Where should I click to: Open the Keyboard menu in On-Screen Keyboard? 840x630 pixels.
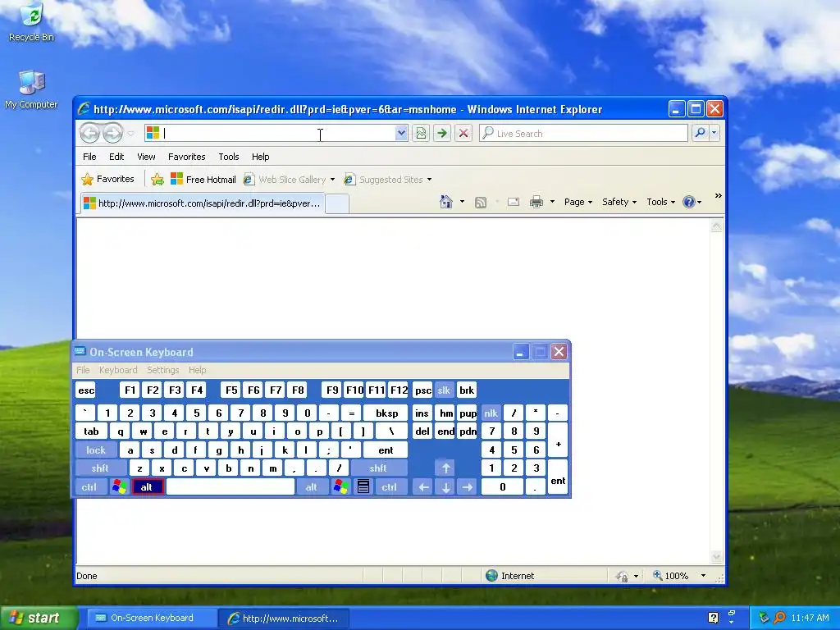pos(118,370)
